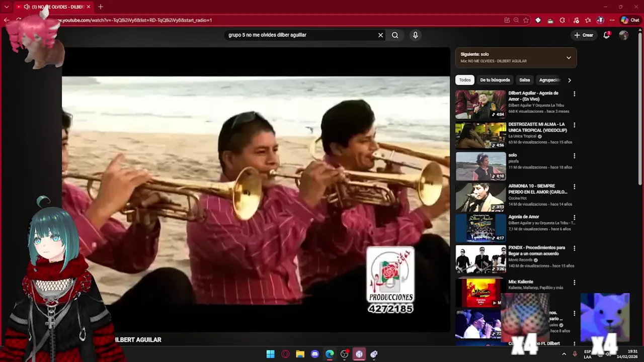Click the YouTube search magnifier button

pos(395,35)
